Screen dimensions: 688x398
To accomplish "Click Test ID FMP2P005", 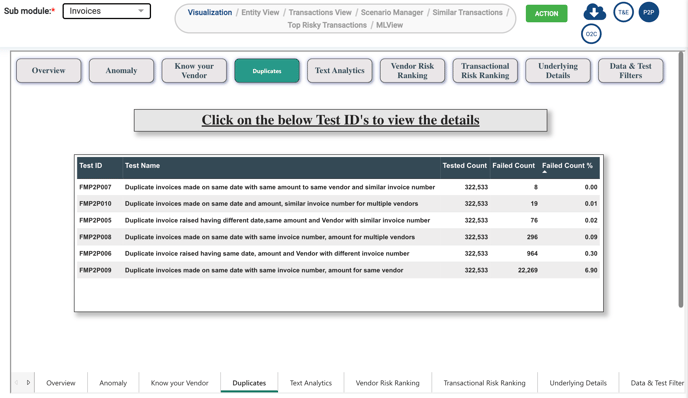I will pyautogui.click(x=95, y=220).
